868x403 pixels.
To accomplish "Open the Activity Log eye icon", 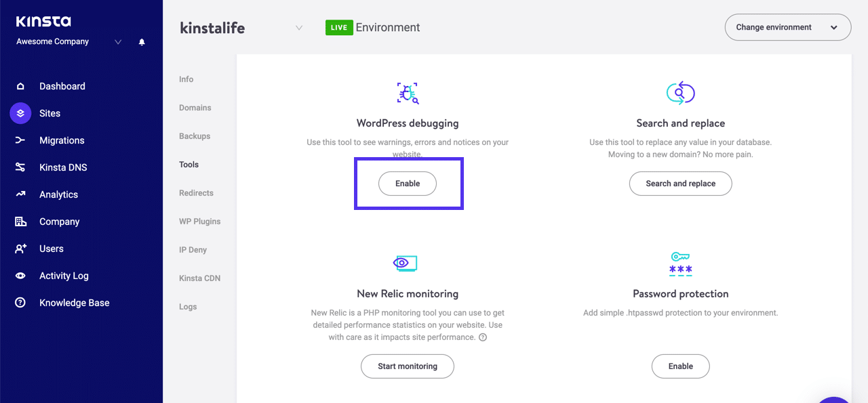I will (x=22, y=276).
